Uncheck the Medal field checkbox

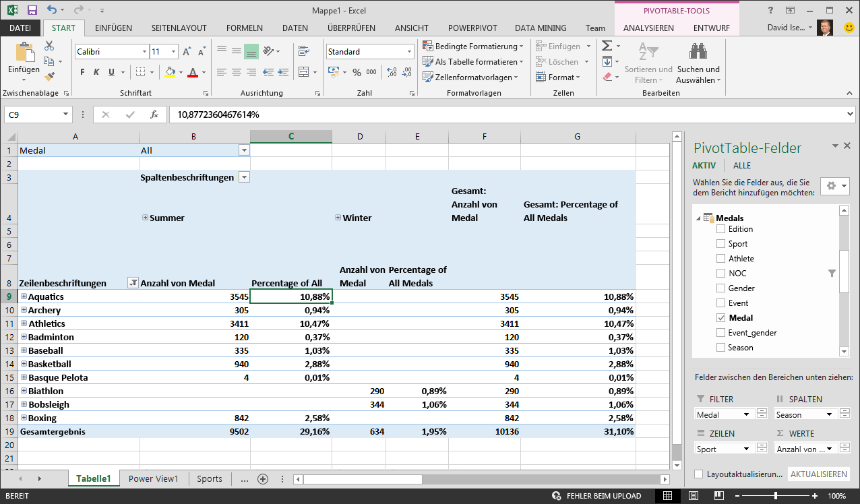click(x=721, y=318)
